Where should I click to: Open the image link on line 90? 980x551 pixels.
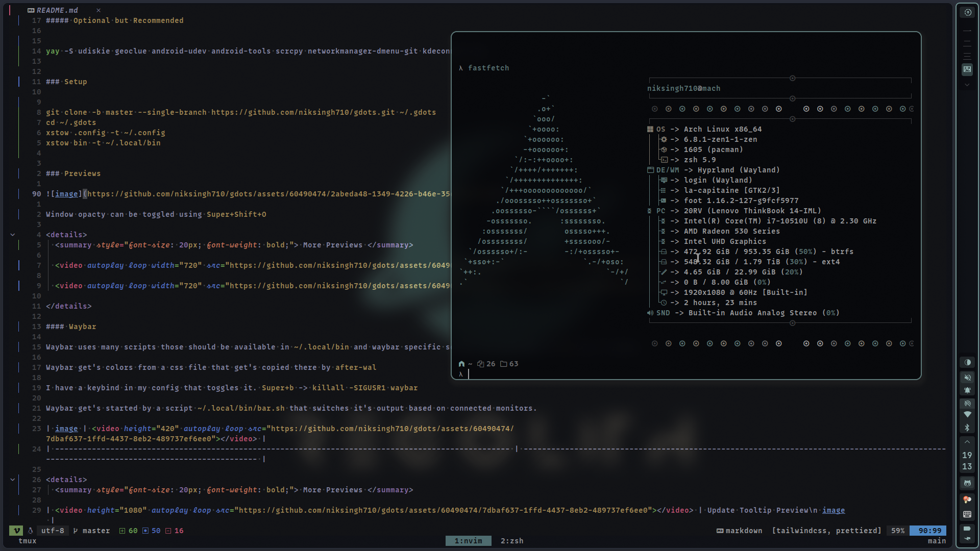pos(66,194)
